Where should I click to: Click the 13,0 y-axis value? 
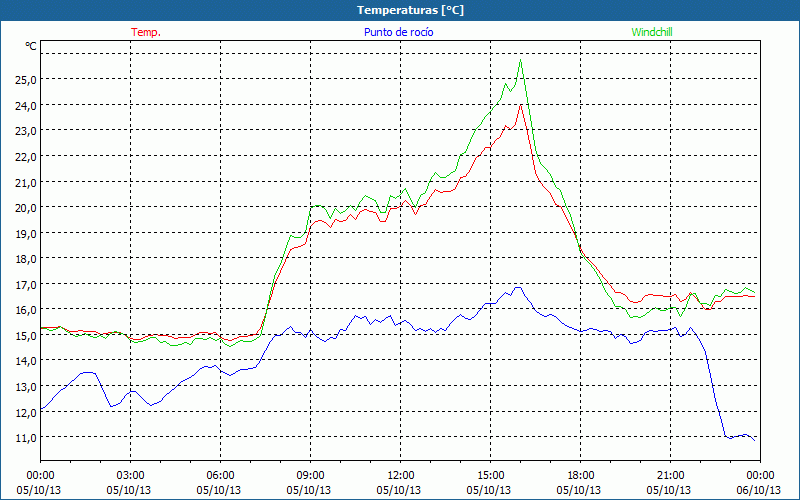pyautogui.click(x=26, y=386)
